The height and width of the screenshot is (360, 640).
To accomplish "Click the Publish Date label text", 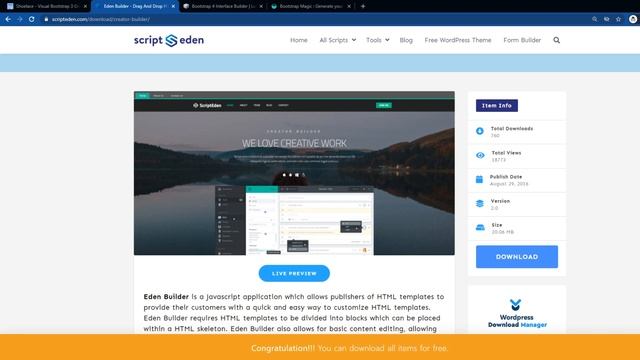I will pos(506,177).
